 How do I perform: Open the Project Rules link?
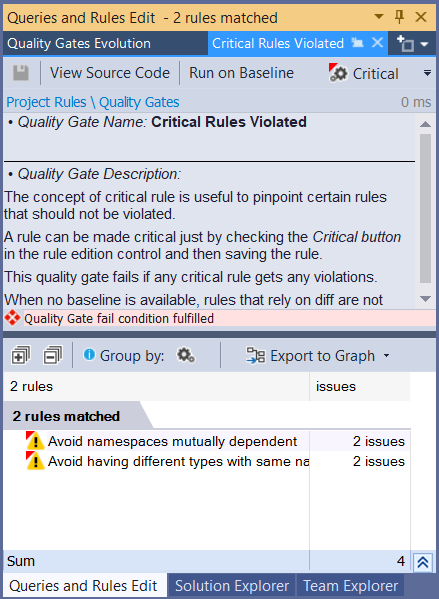tap(46, 102)
